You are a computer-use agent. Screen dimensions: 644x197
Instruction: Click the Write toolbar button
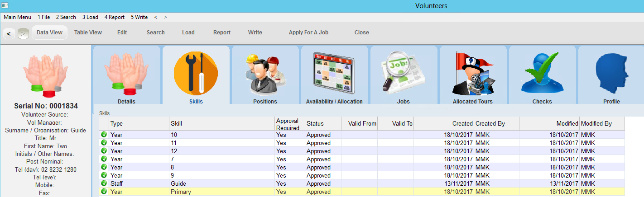coord(255,33)
